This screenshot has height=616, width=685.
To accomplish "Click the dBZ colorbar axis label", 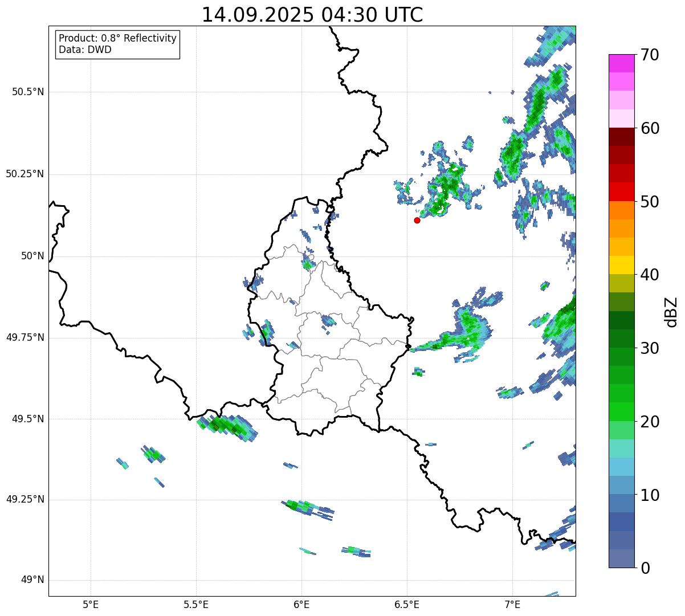I will click(672, 311).
